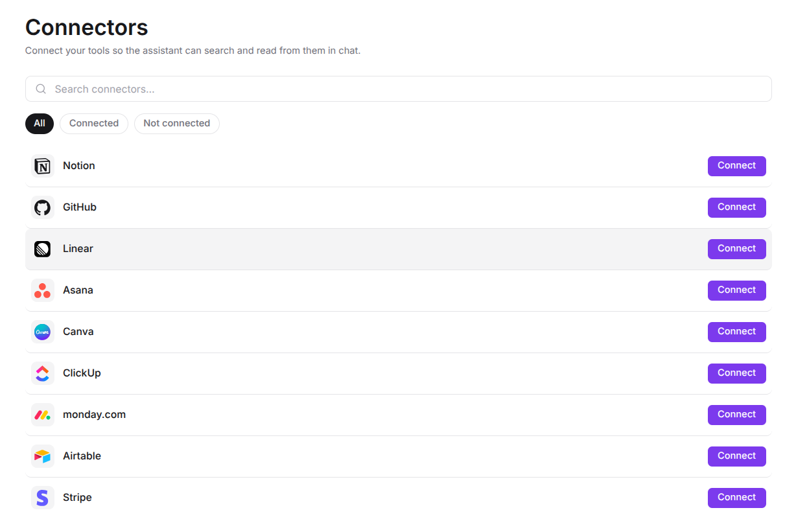Click the GitHub octocat icon

43,208
